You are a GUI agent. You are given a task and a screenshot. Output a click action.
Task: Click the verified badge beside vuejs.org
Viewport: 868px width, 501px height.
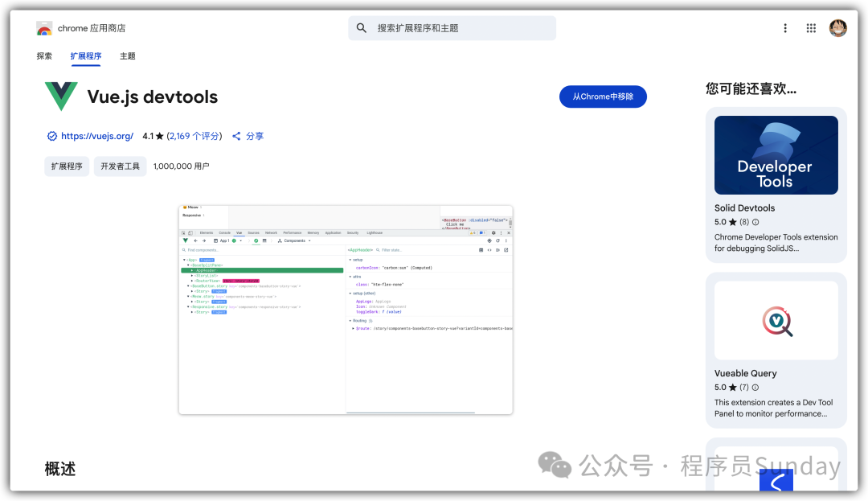[x=52, y=137]
